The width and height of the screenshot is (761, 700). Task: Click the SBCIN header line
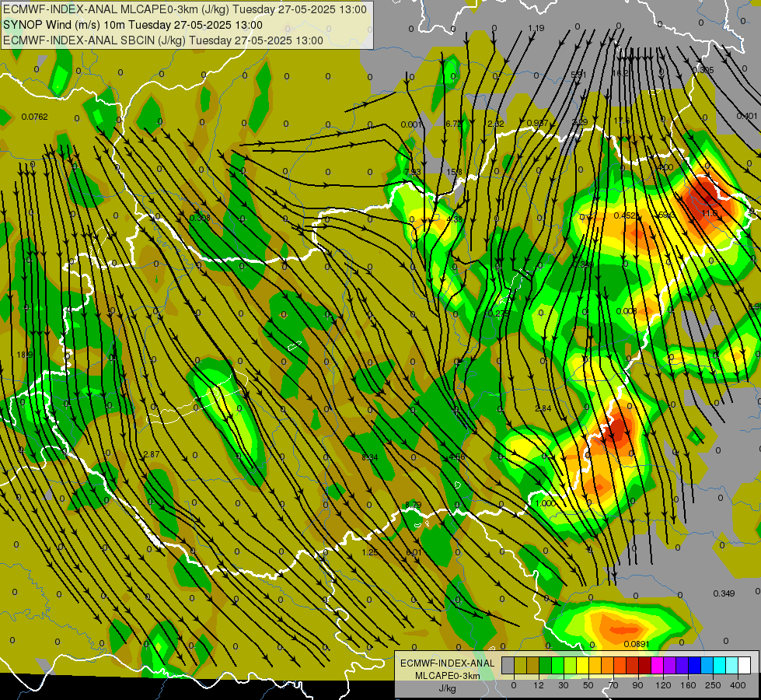[x=163, y=40]
